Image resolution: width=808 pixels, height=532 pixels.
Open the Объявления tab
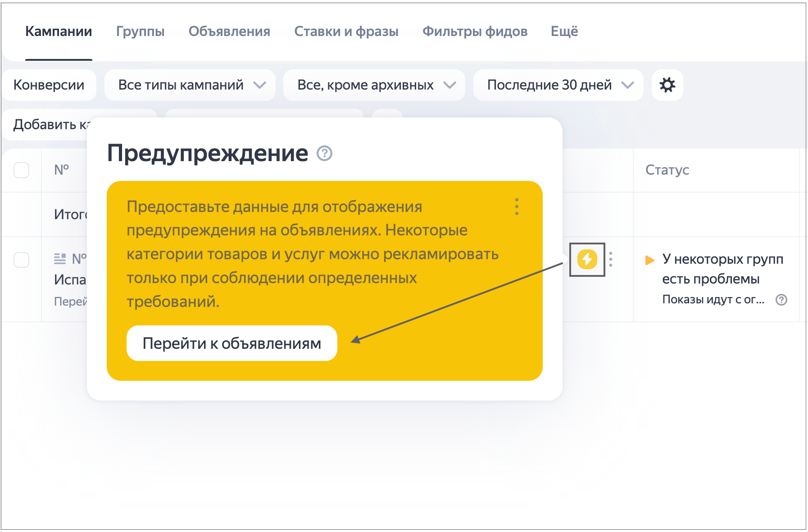pos(229,32)
